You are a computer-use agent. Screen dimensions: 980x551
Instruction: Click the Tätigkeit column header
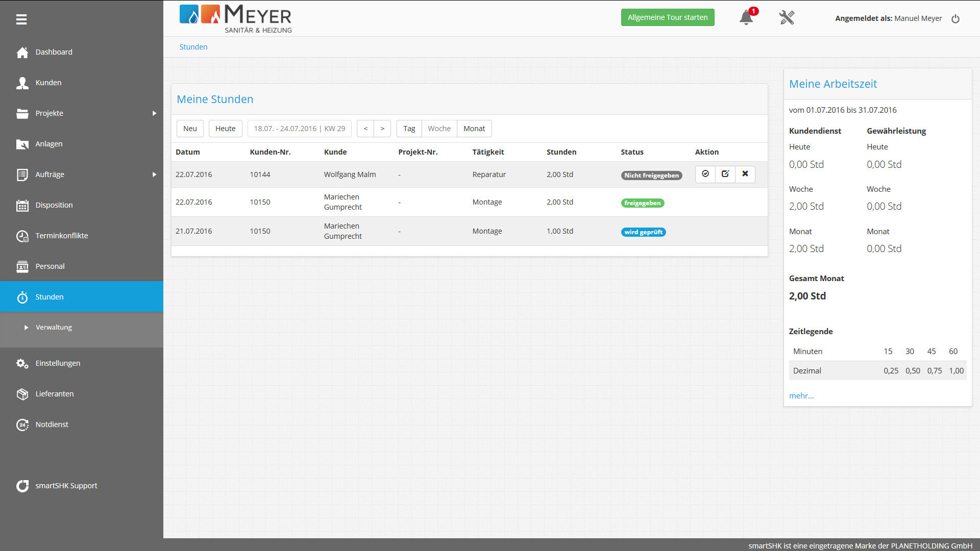pyautogui.click(x=488, y=152)
